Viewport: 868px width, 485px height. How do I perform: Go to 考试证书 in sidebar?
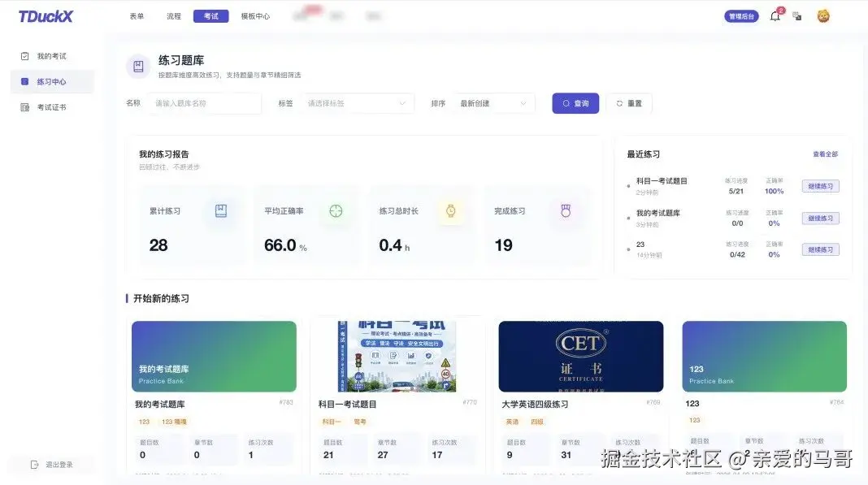(52, 107)
